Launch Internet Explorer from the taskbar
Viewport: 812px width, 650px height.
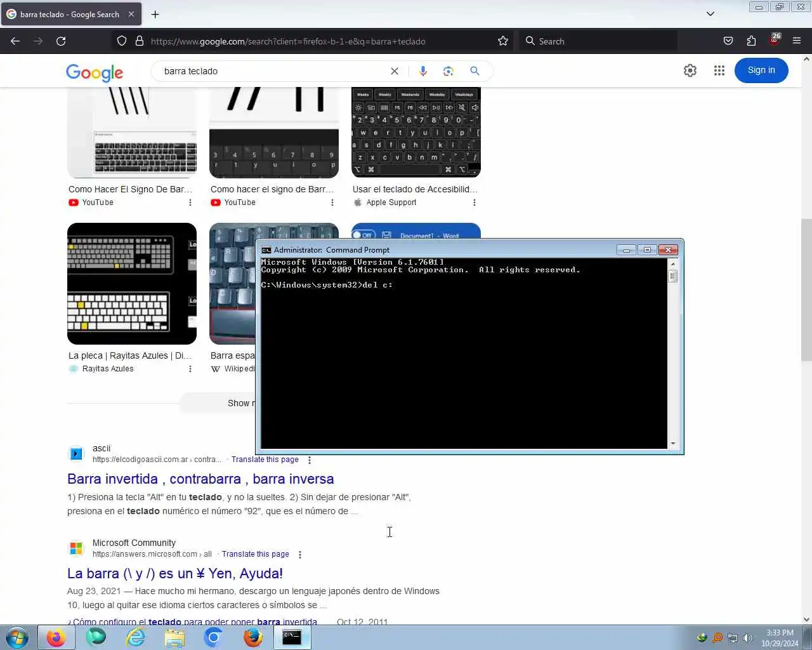click(x=135, y=637)
